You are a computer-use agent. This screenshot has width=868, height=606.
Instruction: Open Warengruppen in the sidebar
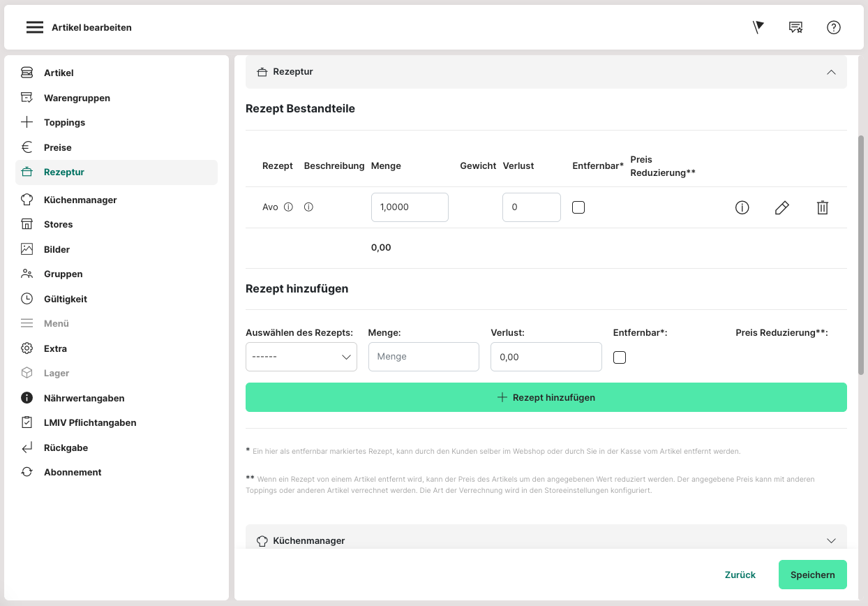coord(77,98)
